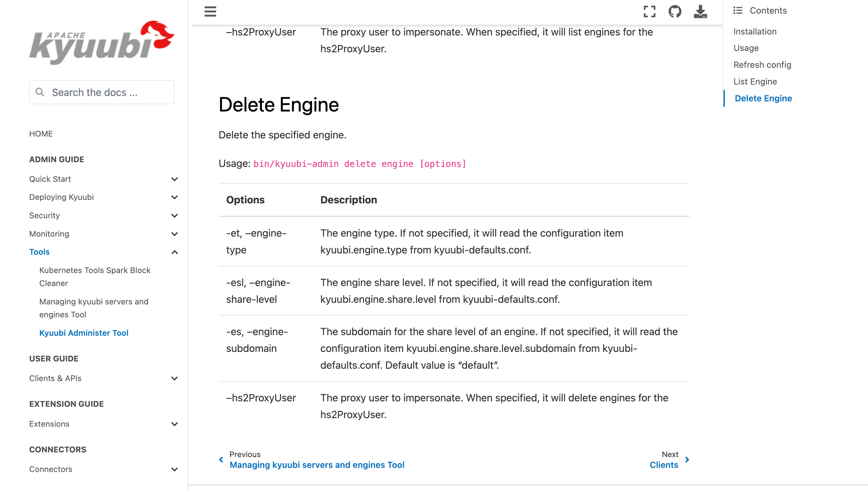
Task: Click the search magnifier icon
Action: coord(40,92)
